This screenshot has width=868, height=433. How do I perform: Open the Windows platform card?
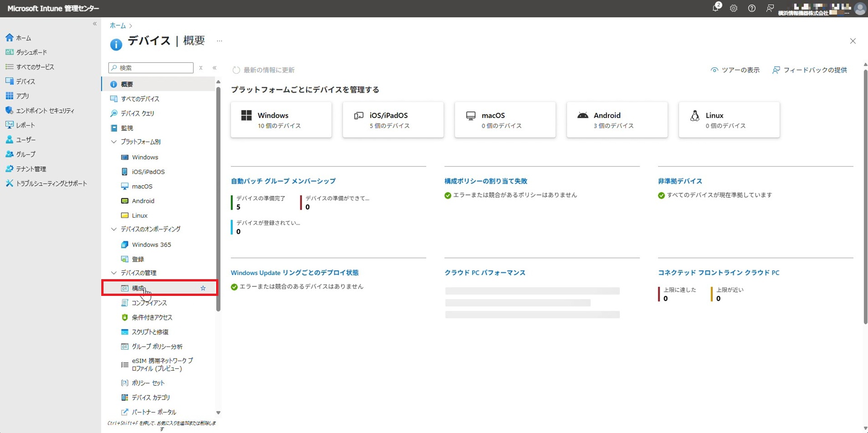point(281,120)
